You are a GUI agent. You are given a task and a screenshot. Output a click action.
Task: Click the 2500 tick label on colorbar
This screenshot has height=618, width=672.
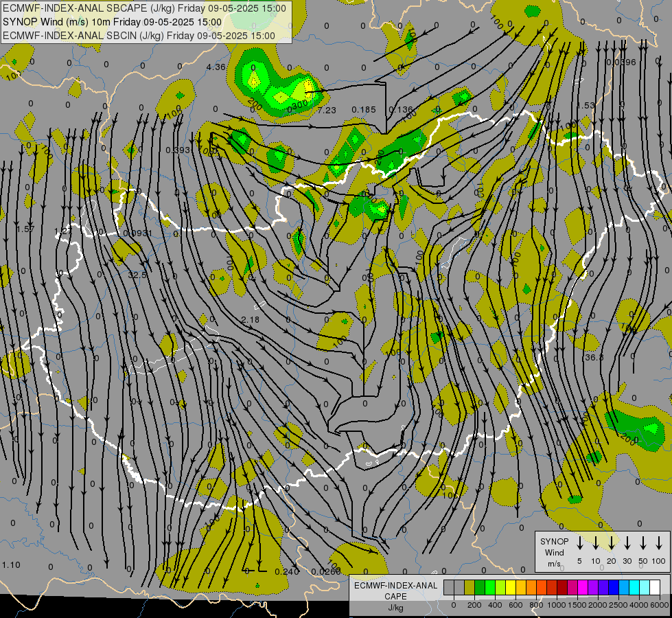618,605
